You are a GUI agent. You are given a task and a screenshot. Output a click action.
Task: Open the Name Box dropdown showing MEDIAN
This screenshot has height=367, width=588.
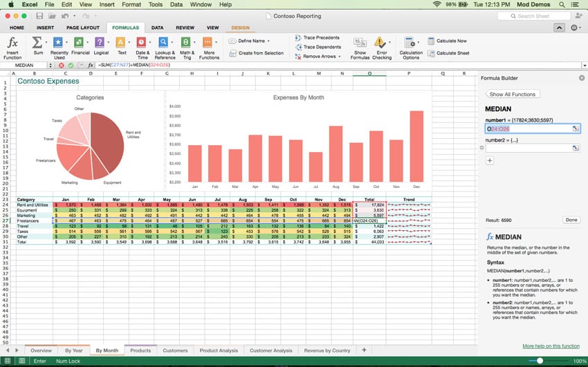(50, 65)
